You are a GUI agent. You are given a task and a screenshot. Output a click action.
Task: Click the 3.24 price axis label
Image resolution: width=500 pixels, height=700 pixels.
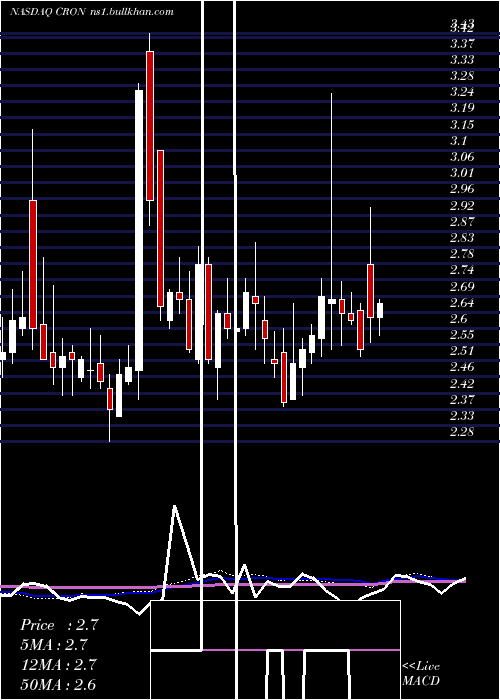pos(462,92)
